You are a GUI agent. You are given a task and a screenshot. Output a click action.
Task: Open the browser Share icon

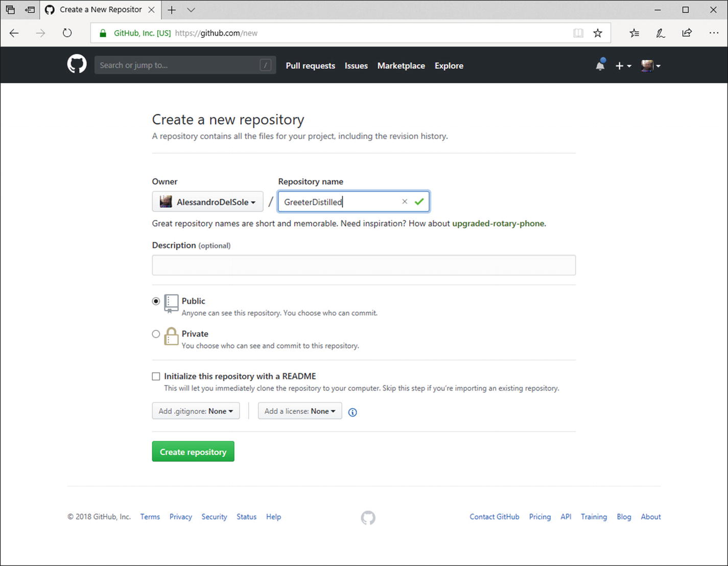(x=687, y=33)
